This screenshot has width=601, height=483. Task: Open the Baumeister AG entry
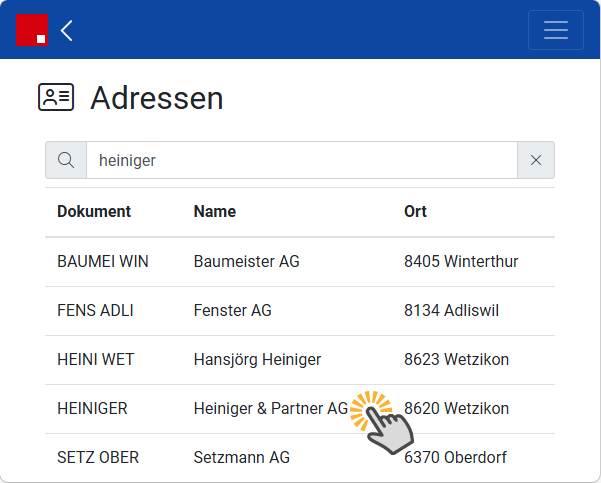pos(246,261)
